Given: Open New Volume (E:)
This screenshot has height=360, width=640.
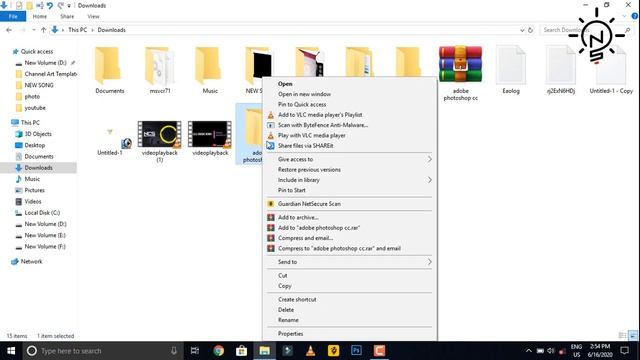Looking at the screenshot, I should (x=45, y=236).
